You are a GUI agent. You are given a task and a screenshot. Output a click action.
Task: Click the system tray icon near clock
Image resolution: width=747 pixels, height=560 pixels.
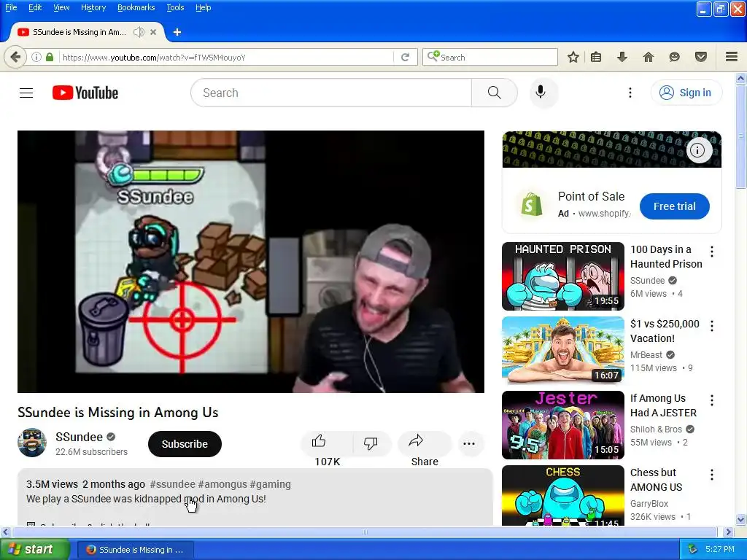692,550
